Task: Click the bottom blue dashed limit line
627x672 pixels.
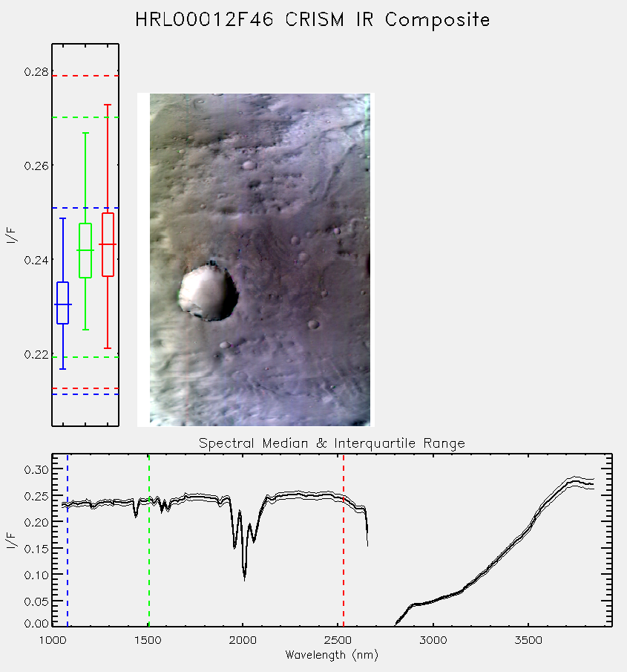Action: point(85,394)
